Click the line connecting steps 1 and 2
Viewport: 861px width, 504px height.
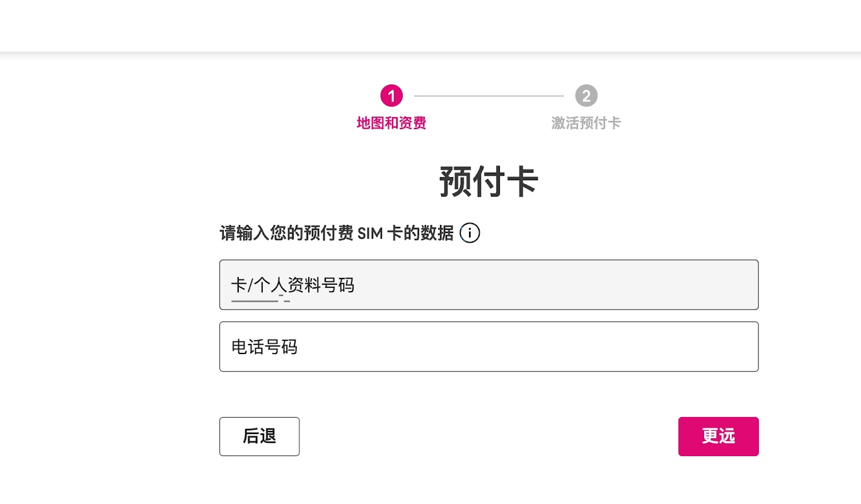click(x=488, y=96)
